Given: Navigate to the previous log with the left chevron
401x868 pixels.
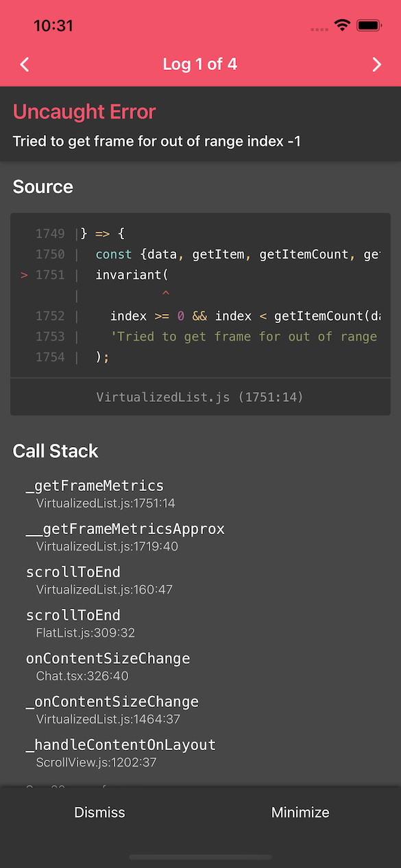Looking at the screenshot, I should coord(24,64).
